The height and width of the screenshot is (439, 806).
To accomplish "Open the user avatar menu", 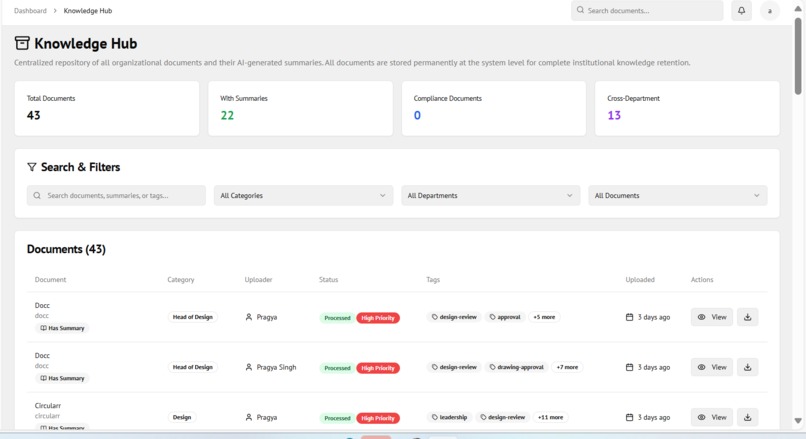I will point(770,11).
